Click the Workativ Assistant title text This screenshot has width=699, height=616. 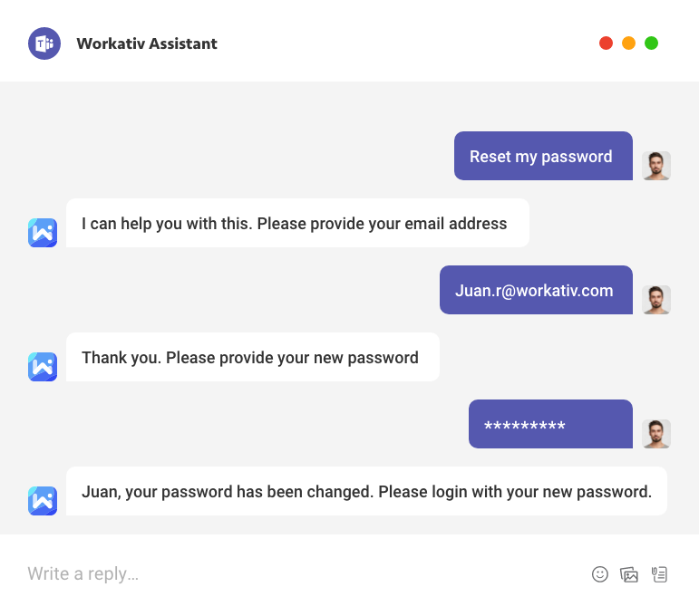[x=147, y=43]
